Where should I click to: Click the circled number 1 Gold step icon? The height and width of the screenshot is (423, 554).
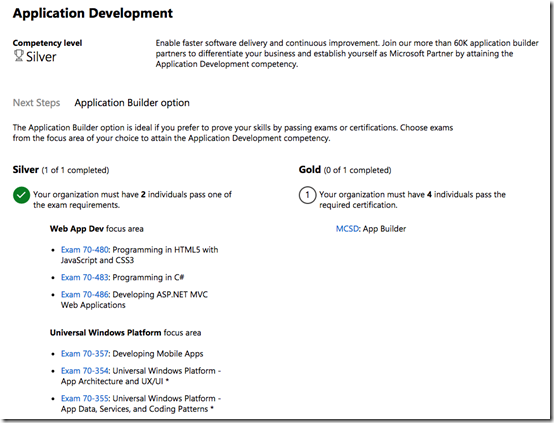(x=307, y=195)
